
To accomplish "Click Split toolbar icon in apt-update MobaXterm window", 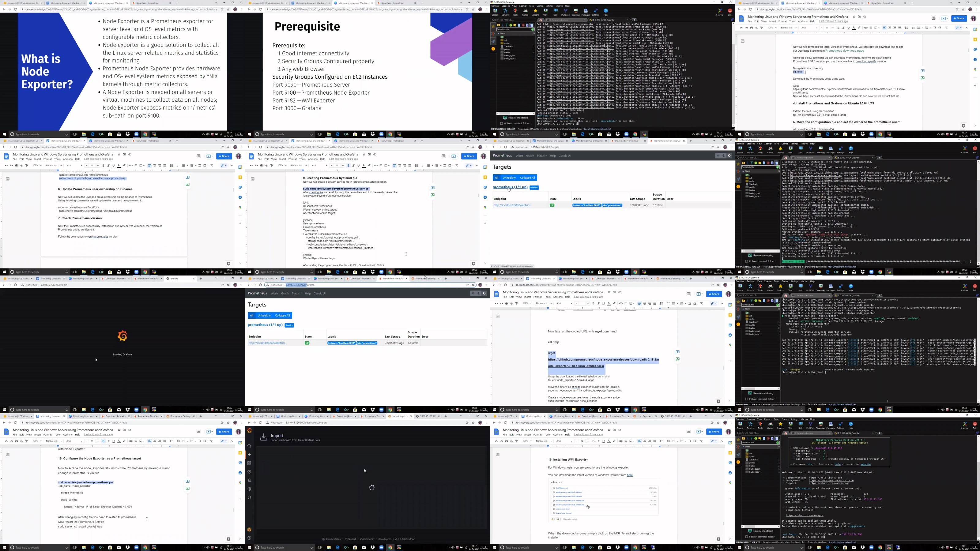I will click(556, 11).
